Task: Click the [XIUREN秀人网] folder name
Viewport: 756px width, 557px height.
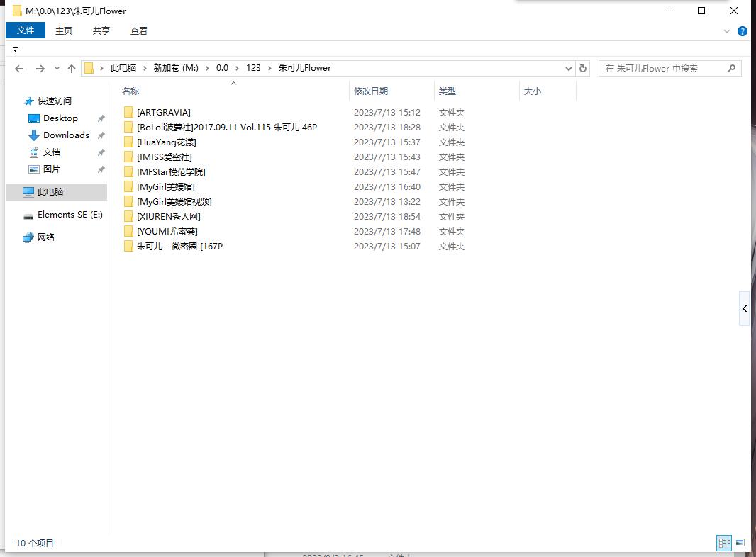Action: tap(169, 217)
